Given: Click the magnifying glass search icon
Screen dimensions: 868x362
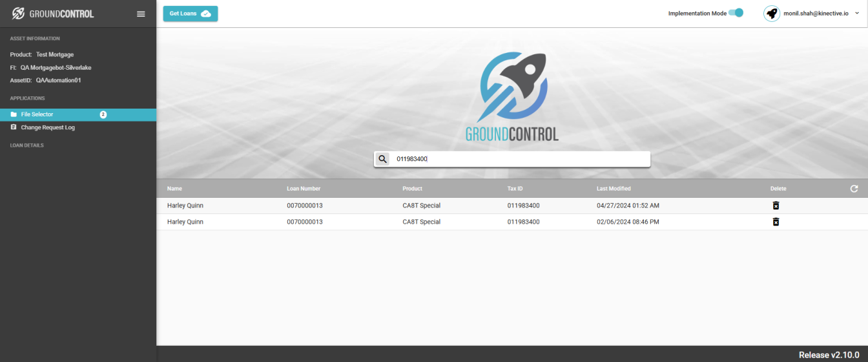Looking at the screenshot, I should (x=382, y=159).
